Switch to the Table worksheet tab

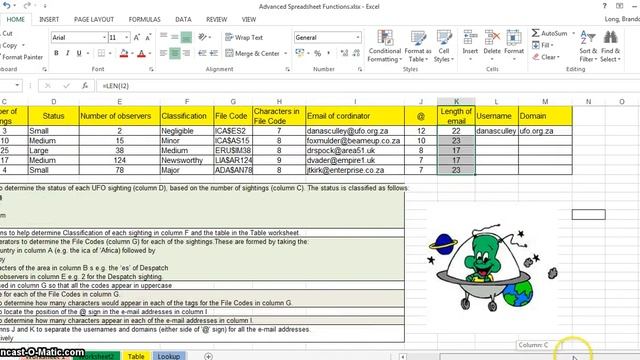pos(136,356)
